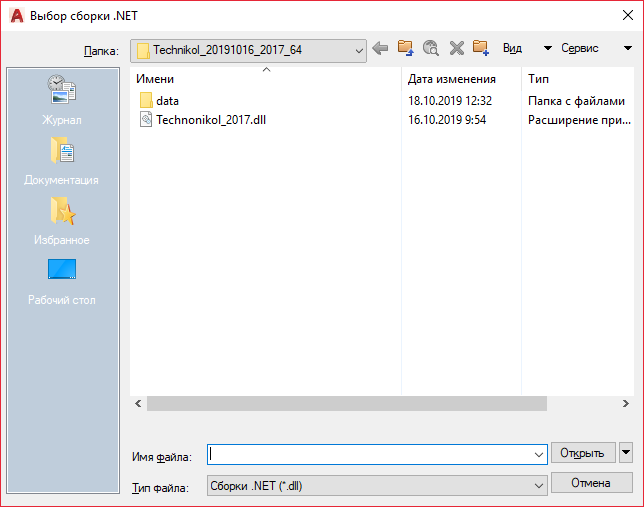
Task: Click the AutoCAD logo in title bar
Action: [x=17, y=16]
